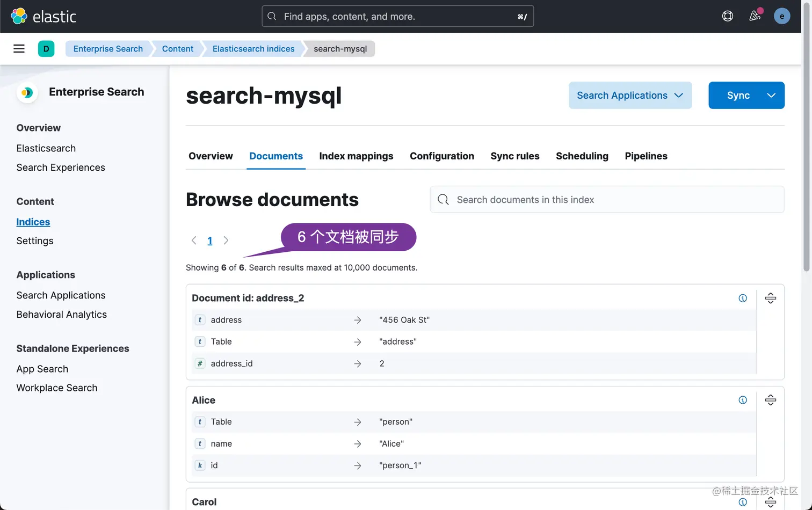Go to previous page arrow
Image resolution: width=812 pixels, height=510 pixels.
(x=194, y=241)
